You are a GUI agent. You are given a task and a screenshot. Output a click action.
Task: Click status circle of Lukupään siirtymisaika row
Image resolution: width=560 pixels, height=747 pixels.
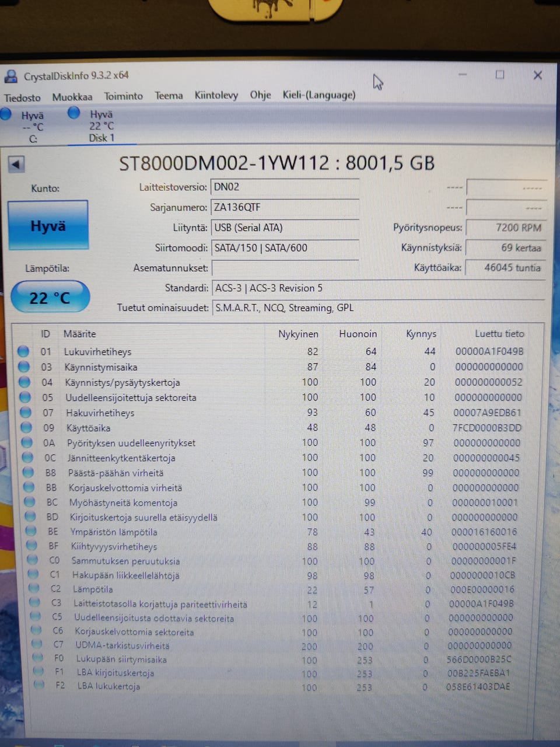pos(38,658)
